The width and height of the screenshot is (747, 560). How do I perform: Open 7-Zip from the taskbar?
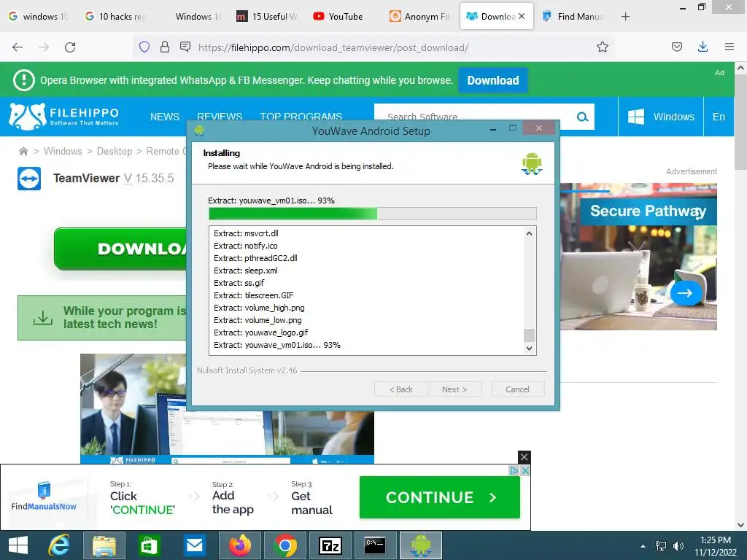click(330, 545)
